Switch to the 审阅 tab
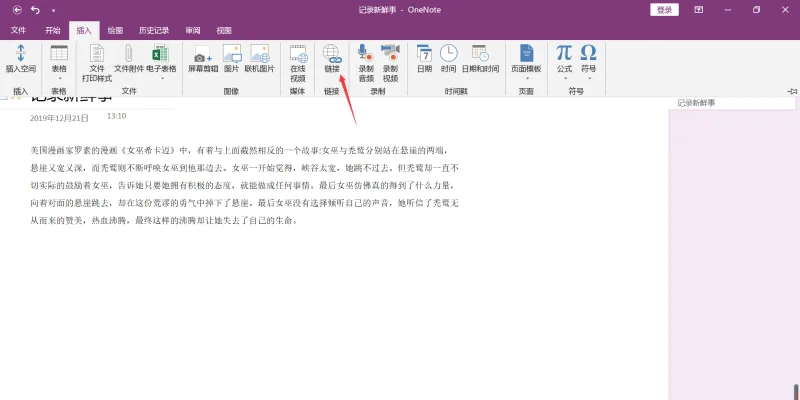The height and width of the screenshot is (400, 800). 193,31
